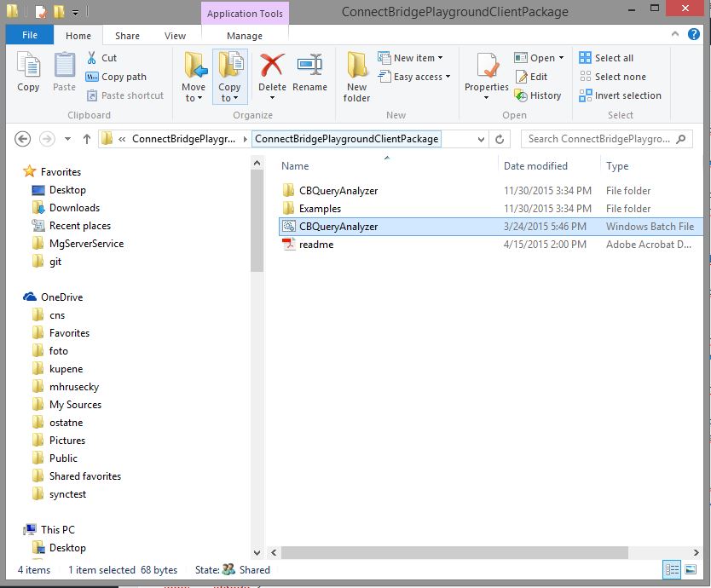Click the horizontal scrollbar of file list
This screenshot has height=588, width=711.
coord(454,552)
